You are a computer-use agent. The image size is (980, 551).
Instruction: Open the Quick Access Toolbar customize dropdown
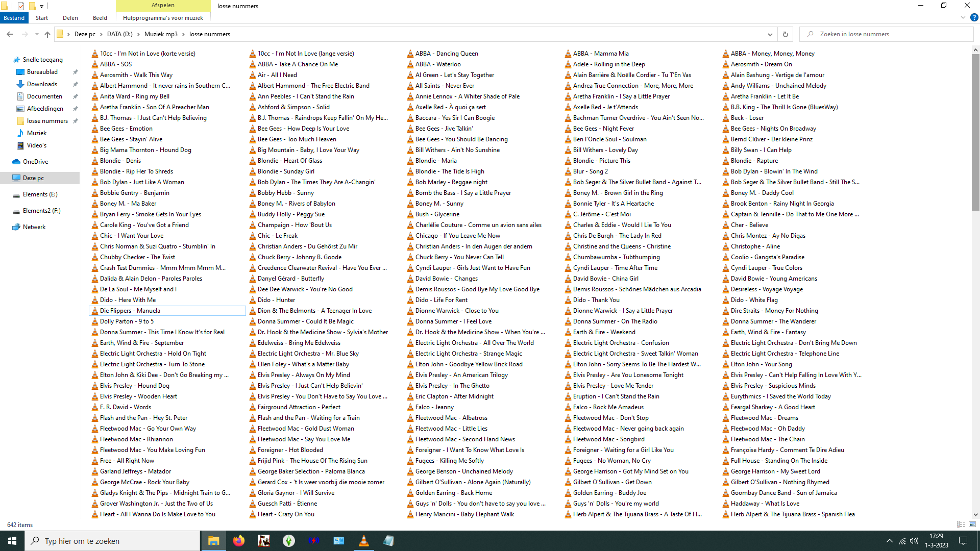[42, 6]
